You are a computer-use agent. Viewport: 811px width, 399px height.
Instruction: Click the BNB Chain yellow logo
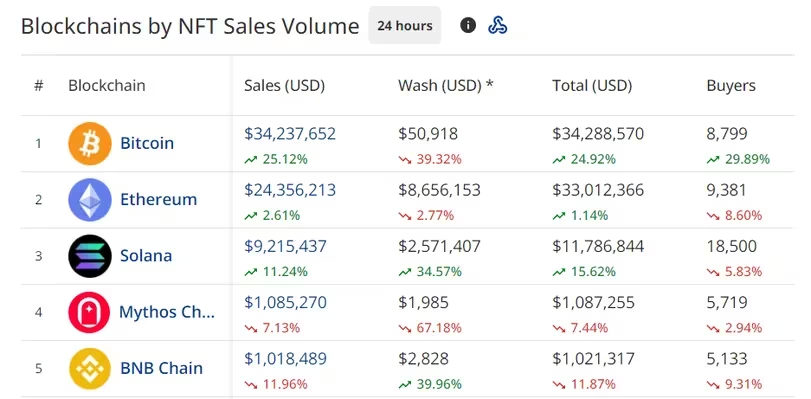89,368
